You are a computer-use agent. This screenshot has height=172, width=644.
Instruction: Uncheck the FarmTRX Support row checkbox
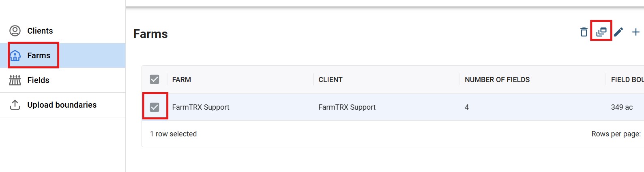155,107
